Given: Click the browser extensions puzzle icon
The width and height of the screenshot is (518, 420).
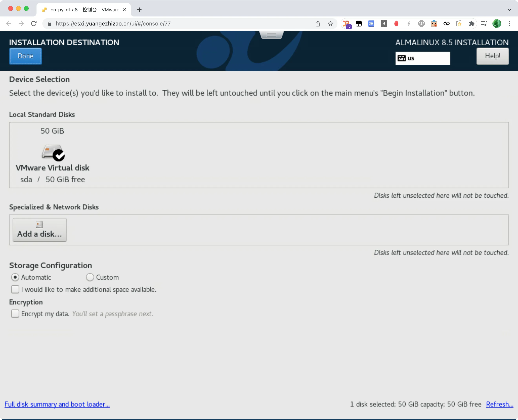Looking at the screenshot, I should pos(472,24).
